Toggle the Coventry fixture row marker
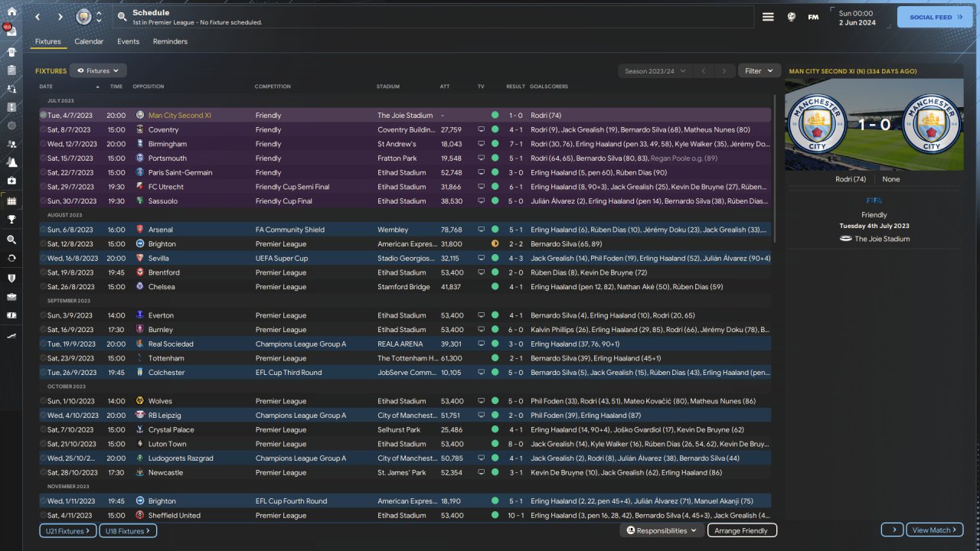Screen dimensions: 980x551 [x=44, y=130]
